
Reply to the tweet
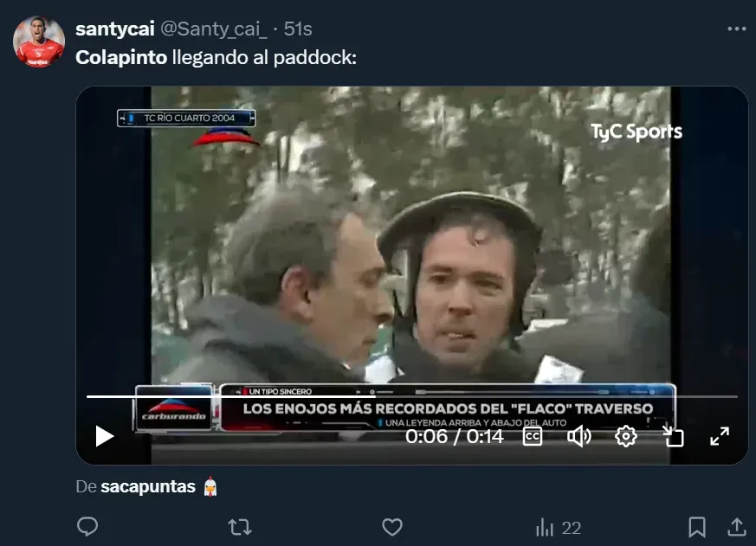[x=87, y=527]
